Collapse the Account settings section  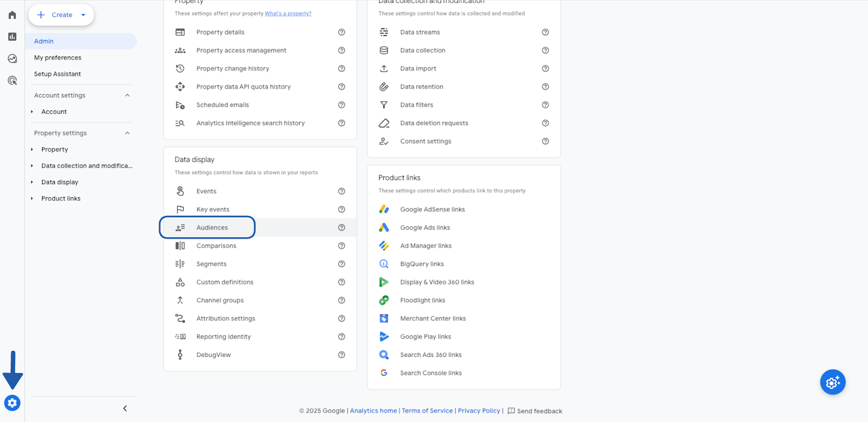127,96
